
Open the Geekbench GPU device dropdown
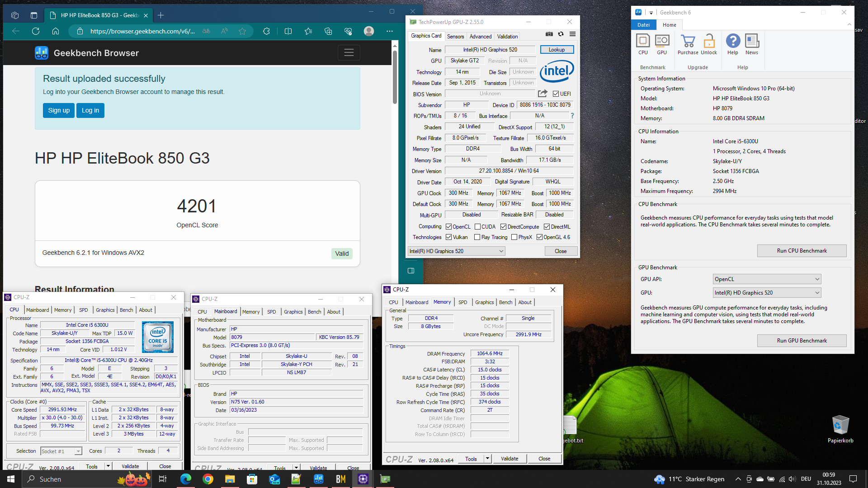[767, 293]
